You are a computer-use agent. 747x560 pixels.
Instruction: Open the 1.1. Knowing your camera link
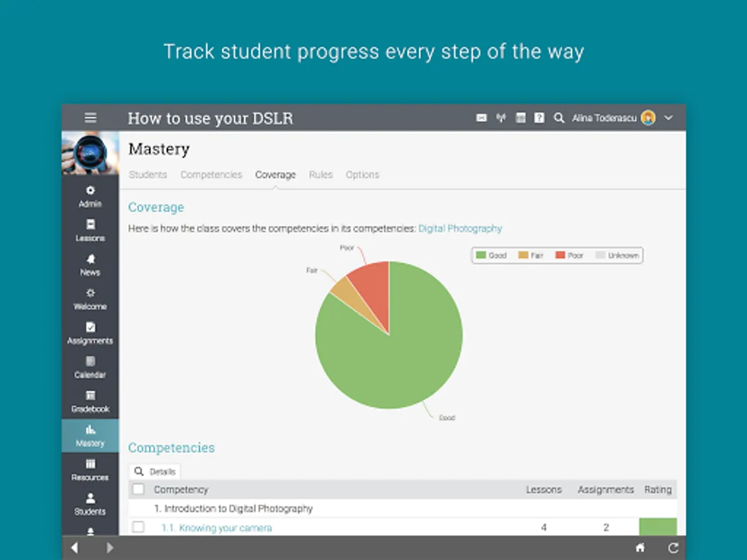coord(217,528)
